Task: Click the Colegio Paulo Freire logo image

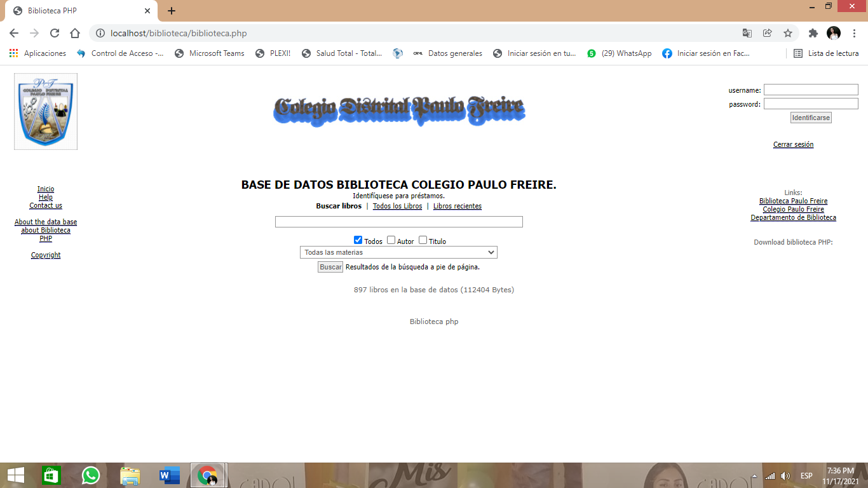Action: click(46, 112)
